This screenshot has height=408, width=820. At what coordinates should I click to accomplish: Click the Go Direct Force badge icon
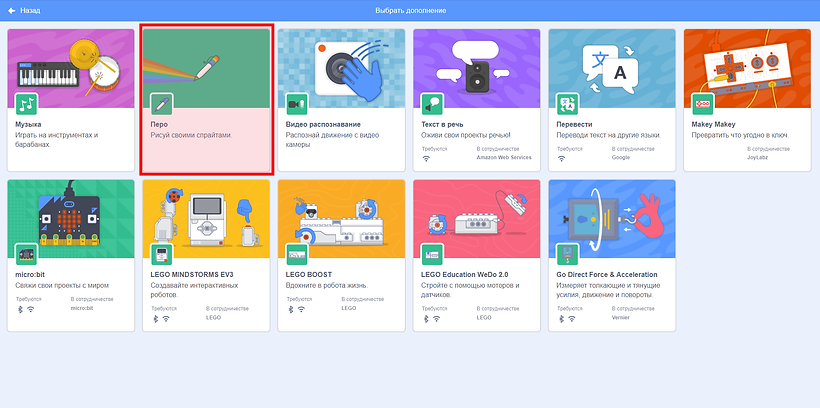coord(567,254)
